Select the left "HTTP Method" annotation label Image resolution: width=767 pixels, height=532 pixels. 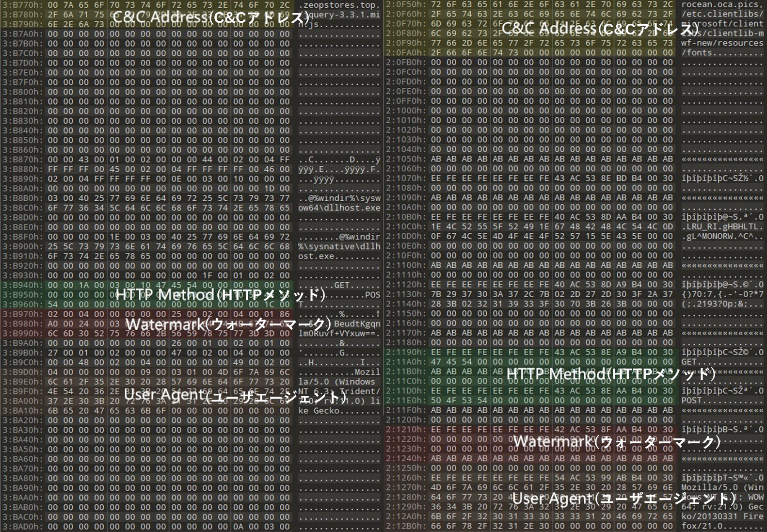click(220, 294)
